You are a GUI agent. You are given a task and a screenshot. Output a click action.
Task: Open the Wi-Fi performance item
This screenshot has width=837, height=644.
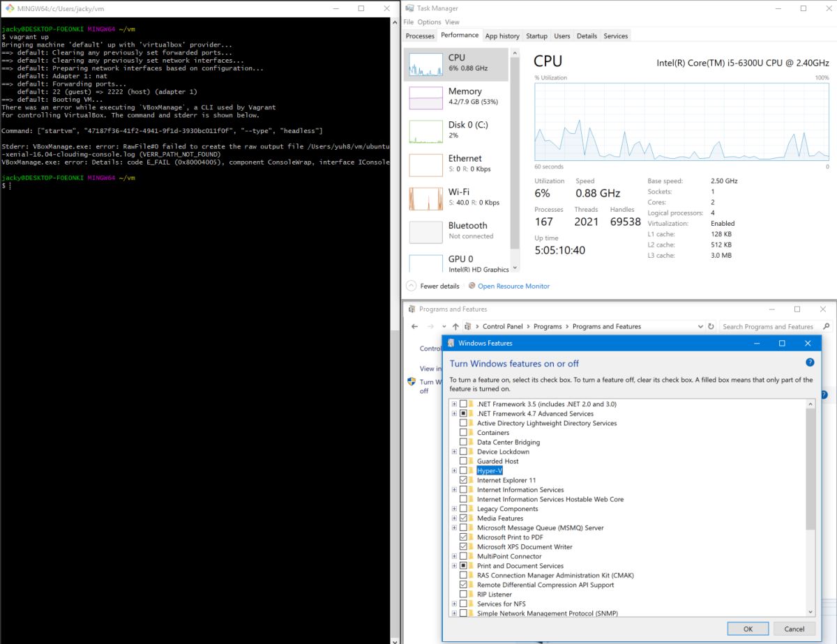point(457,198)
